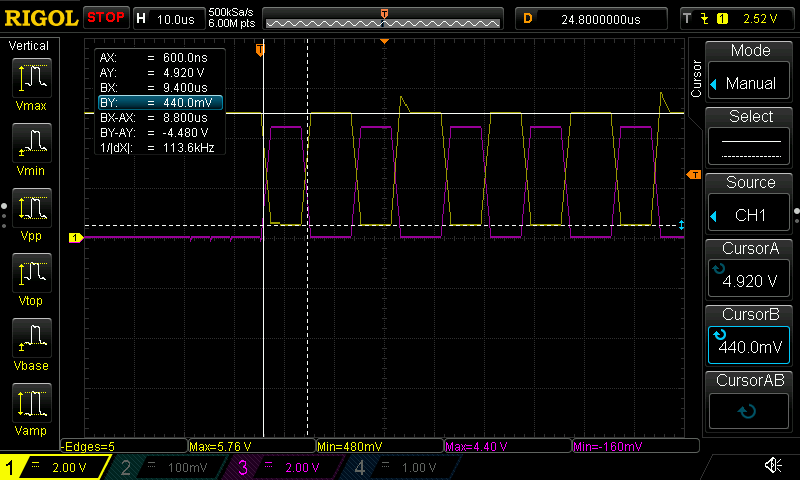Click the highlighted BY cursor readout row

pos(159,103)
